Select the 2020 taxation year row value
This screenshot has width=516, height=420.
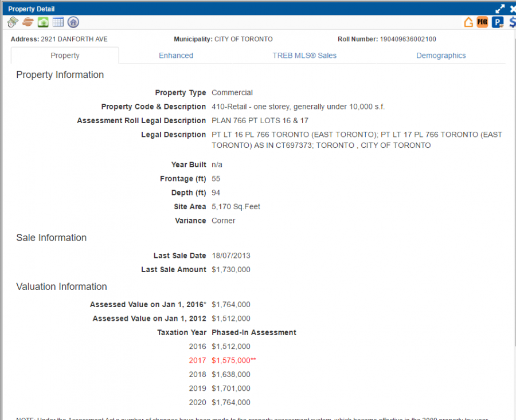click(230, 402)
